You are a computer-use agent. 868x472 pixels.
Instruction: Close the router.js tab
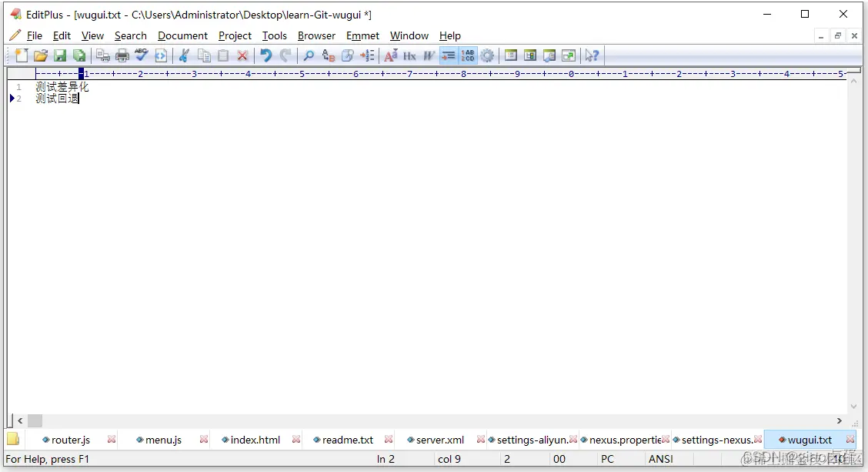(x=112, y=440)
